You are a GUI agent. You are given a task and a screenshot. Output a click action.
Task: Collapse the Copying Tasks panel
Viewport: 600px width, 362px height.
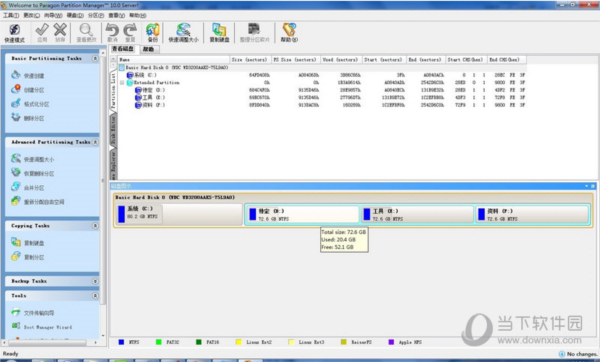[x=95, y=226]
